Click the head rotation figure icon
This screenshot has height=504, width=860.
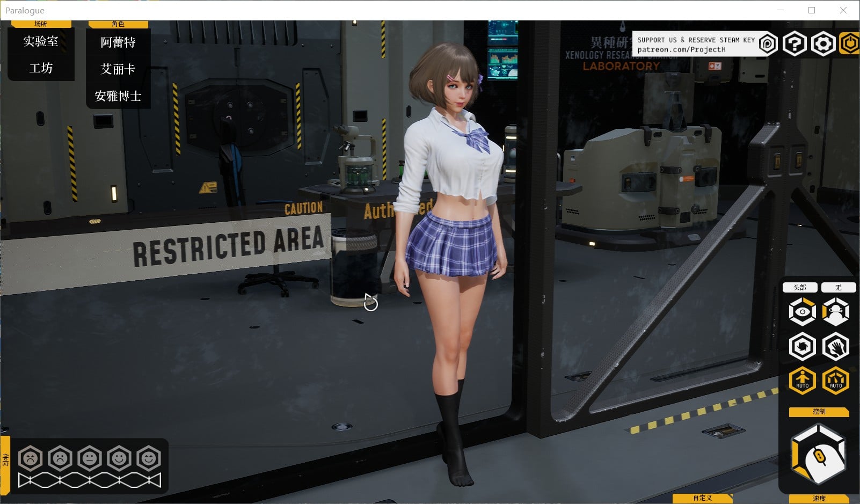(x=836, y=312)
